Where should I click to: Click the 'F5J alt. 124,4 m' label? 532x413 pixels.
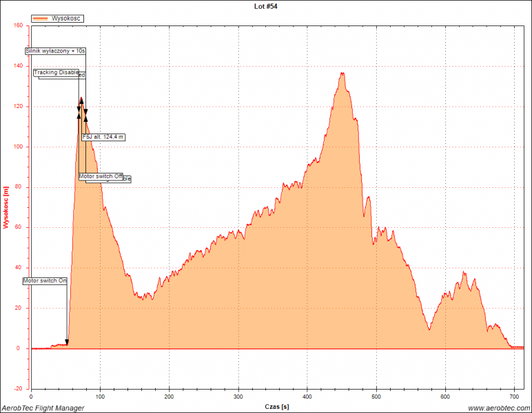coord(103,137)
